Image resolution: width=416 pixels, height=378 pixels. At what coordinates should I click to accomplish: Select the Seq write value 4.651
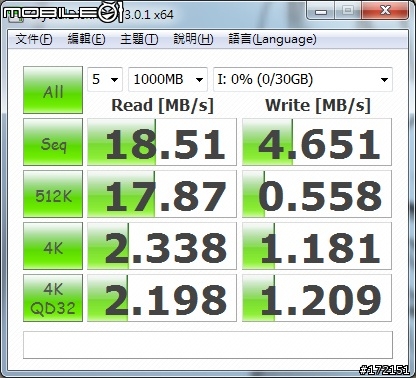point(317,142)
